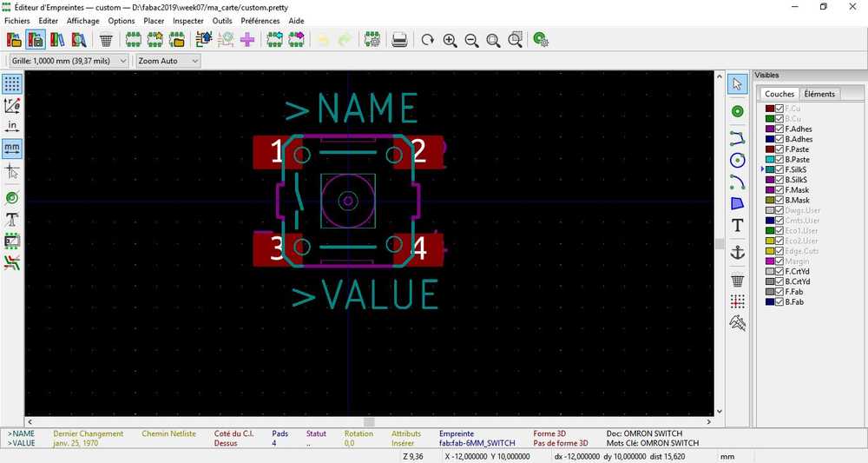Viewport: 868px width, 463px height.
Task: Toggle F.Cu layer visibility checkbox
Action: point(779,109)
